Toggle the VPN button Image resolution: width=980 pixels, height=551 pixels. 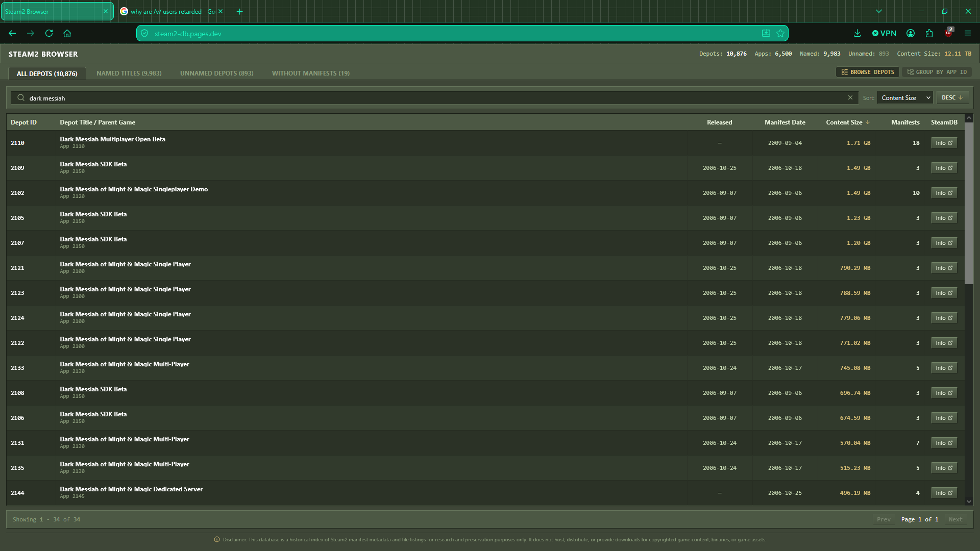[884, 34]
